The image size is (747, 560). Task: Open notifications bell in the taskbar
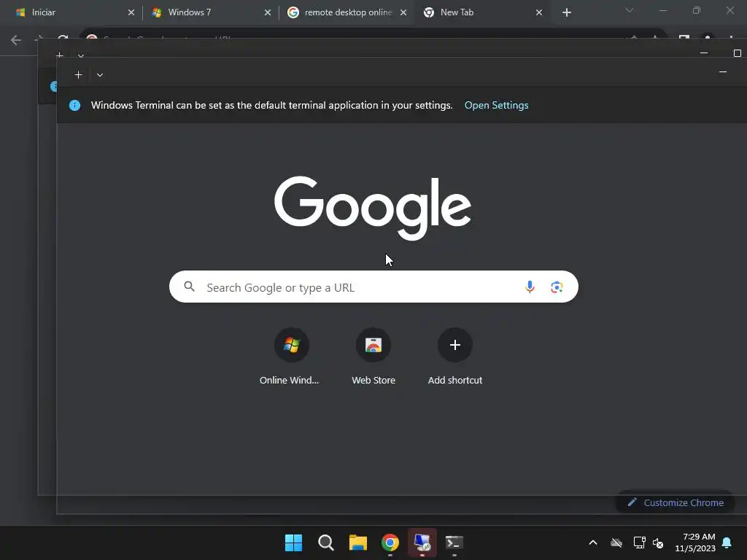(727, 542)
